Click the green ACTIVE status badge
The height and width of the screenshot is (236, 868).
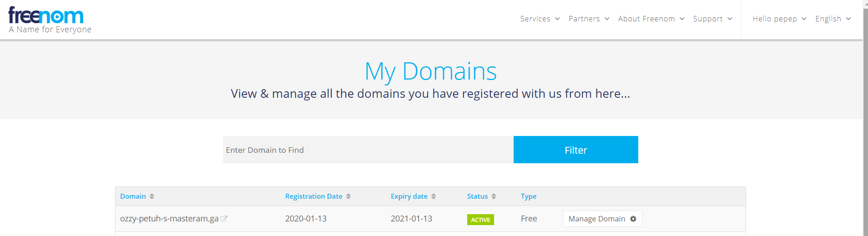(x=480, y=220)
